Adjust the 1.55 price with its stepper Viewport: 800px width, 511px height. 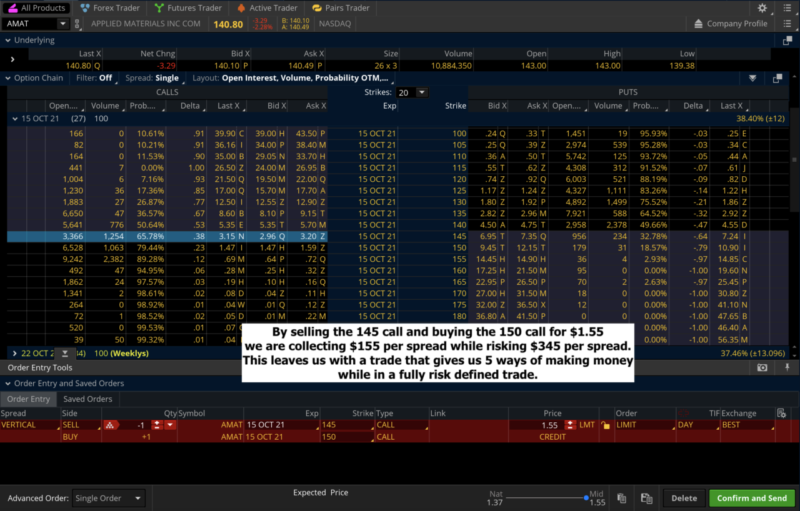[x=570, y=425]
